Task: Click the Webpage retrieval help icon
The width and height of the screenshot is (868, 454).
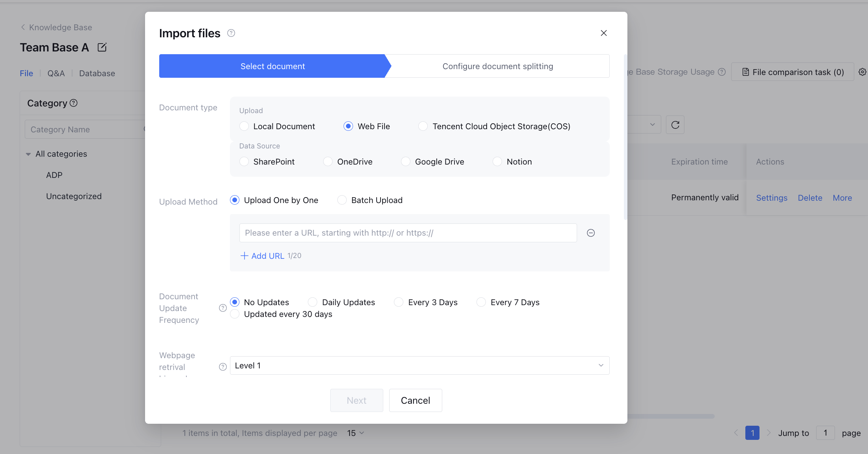Action: coord(223,367)
